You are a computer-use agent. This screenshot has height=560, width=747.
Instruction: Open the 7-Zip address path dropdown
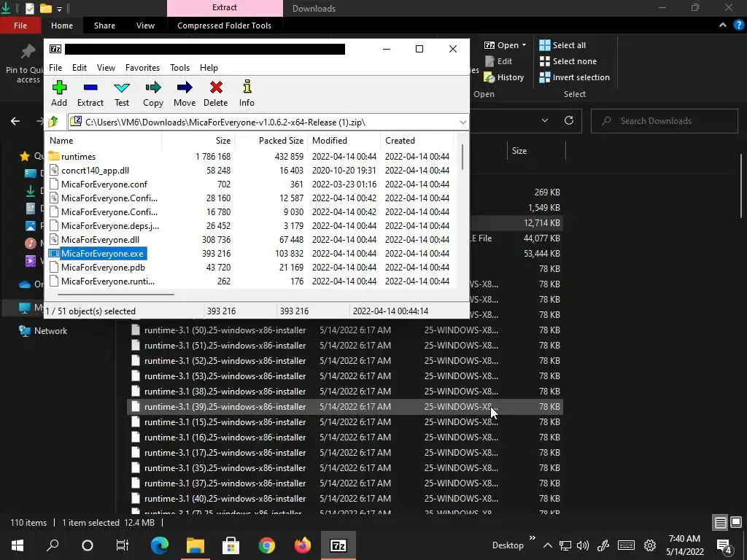[462, 122]
